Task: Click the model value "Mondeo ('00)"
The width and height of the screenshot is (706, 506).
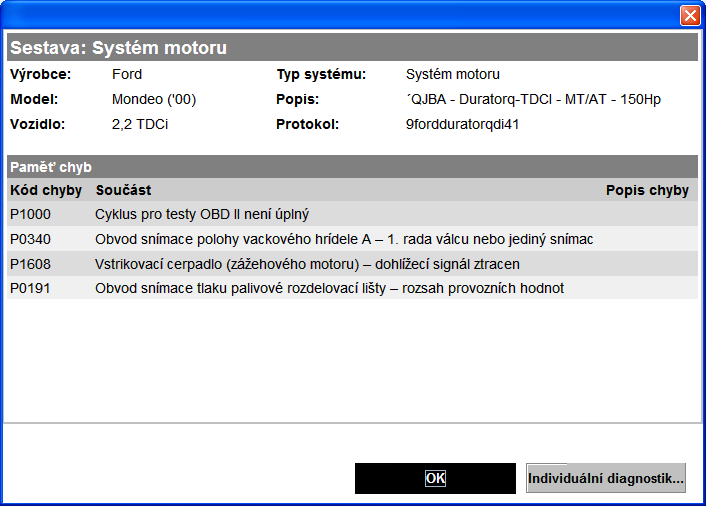Action: (154, 99)
